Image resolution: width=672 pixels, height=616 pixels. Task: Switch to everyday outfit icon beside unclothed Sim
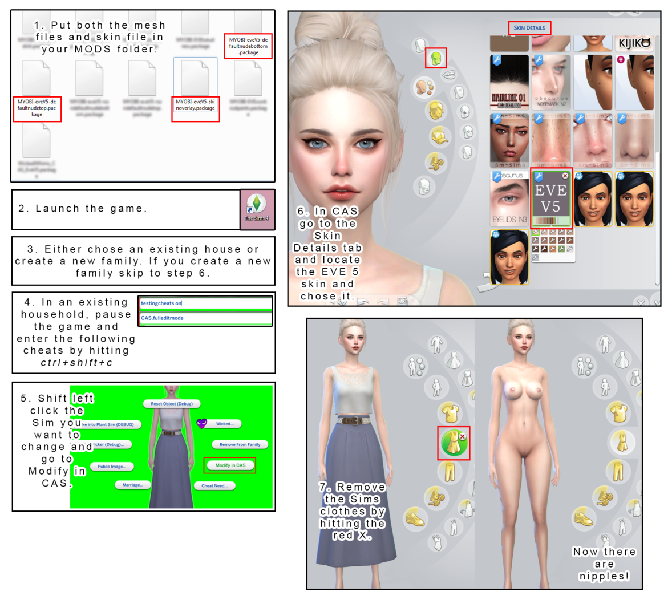pyautogui.click(x=605, y=344)
